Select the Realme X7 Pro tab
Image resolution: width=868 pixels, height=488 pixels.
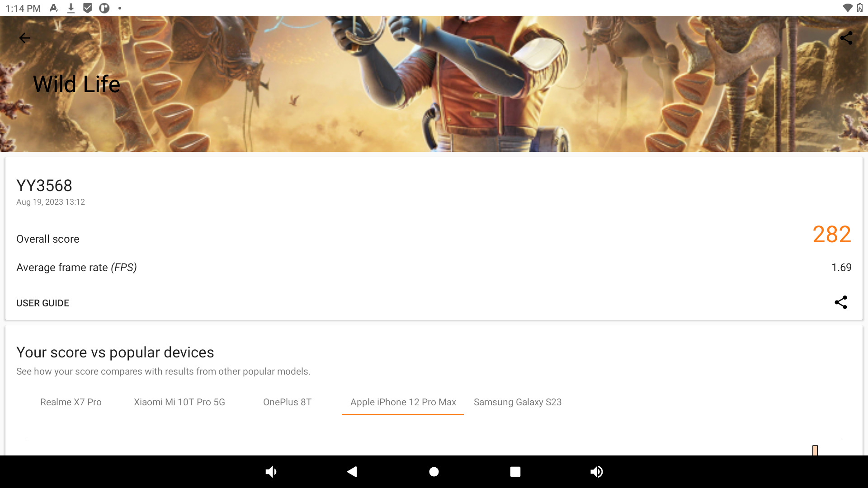(x=71, y=402)
